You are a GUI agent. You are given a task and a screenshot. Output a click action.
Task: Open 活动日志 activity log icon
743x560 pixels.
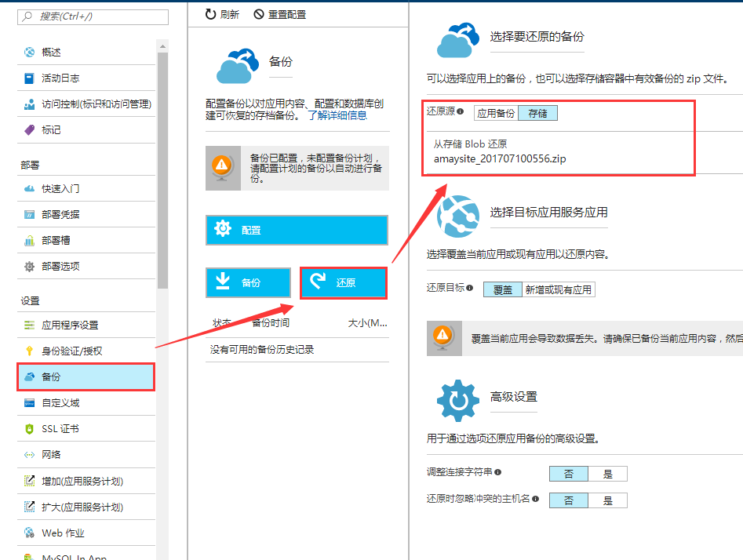click(29, 78)
